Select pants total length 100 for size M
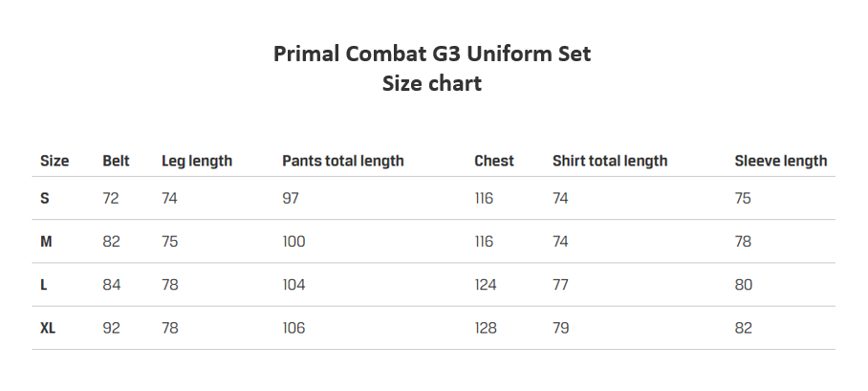Image resolution: width=868 pixels, height=391 pixels. pos(293,242)
